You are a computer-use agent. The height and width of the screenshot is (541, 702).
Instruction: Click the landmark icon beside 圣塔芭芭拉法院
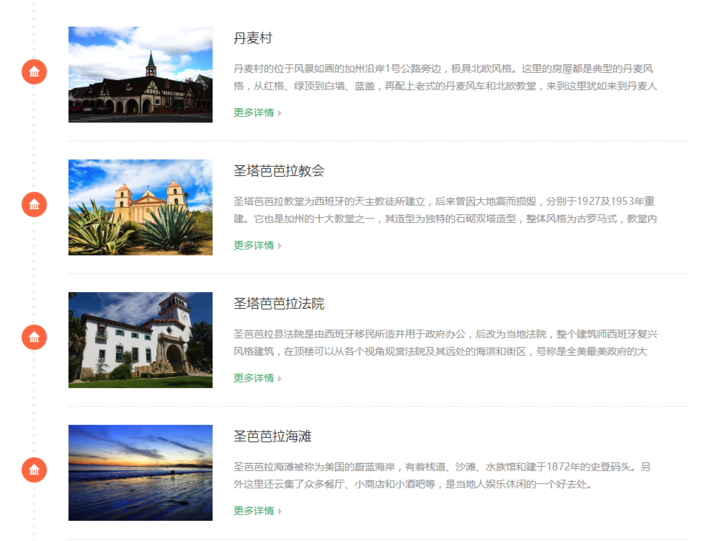click(34, 337)
